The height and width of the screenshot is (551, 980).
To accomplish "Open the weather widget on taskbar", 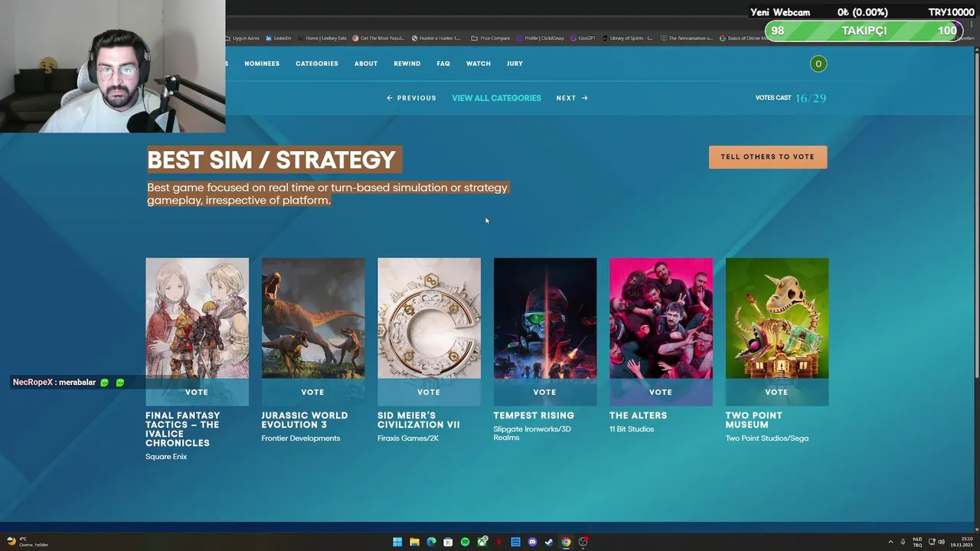I will (x=27, y=542).
